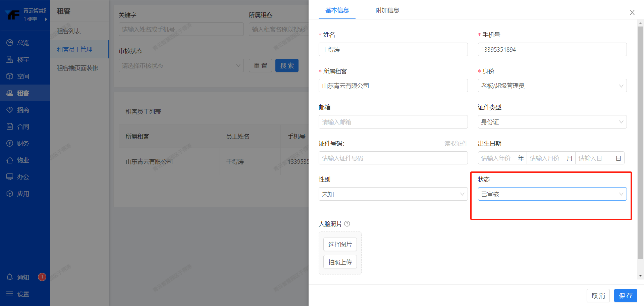The image size is (644, 306).
Task: Click the 读取证件 link
Action: [x=456, y=144]
